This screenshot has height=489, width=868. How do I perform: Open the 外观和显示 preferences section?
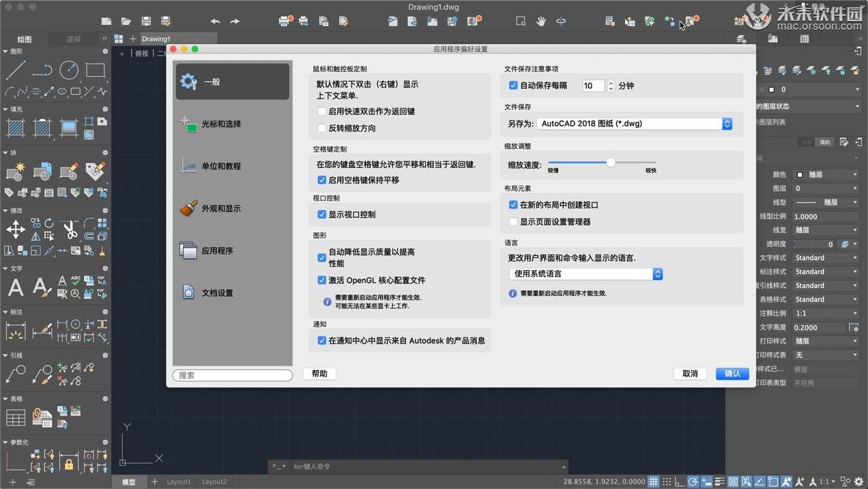[220, 208]
